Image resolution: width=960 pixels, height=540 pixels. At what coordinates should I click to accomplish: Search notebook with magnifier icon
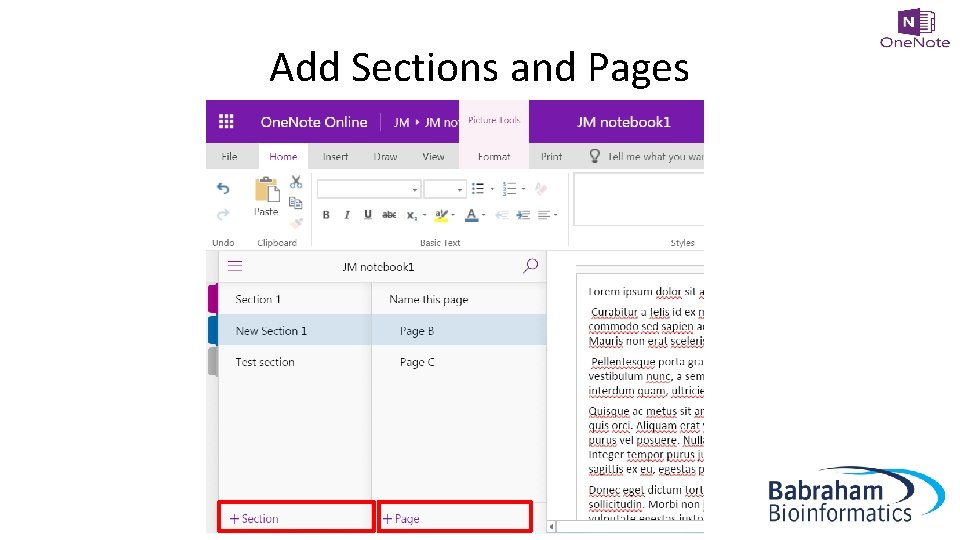coord(531,265)
